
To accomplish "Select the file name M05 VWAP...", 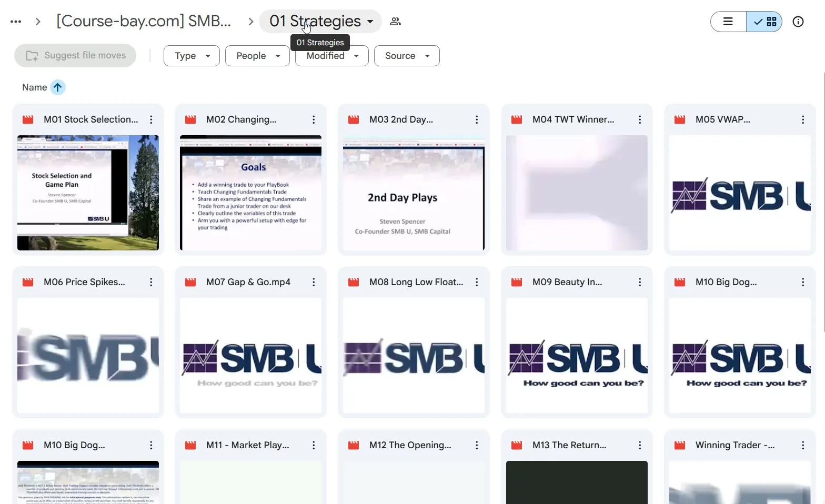I will pos(723,120).
